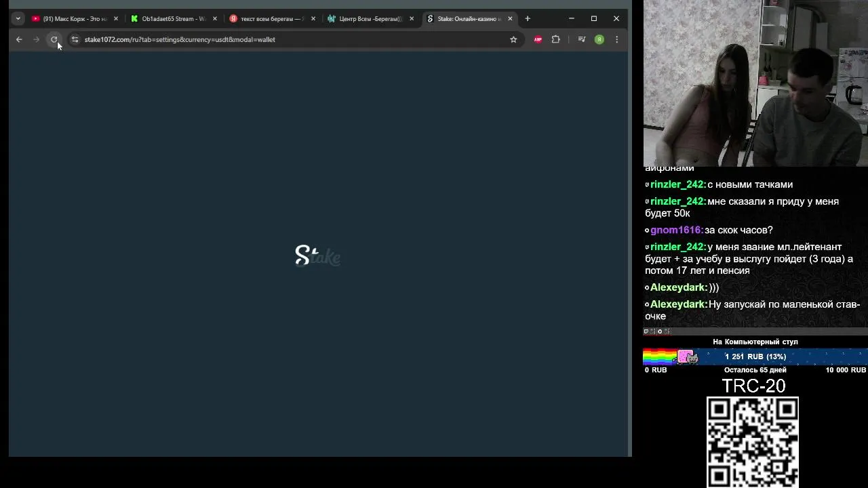Click the На Компьютерный стул goal title
The image size is (868, 488).
(755, 342)
